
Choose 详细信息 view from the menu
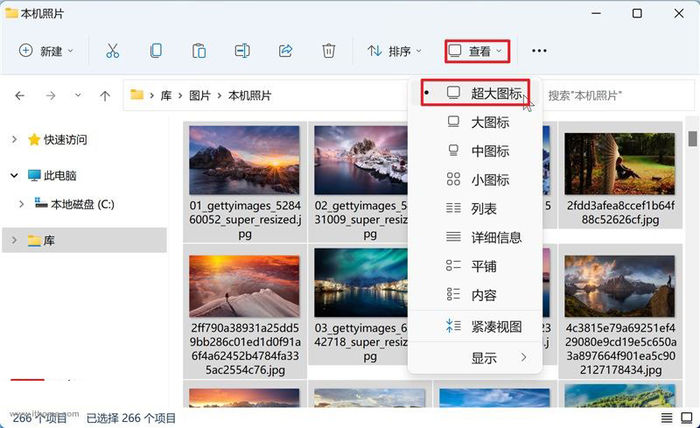pos(496,238)
